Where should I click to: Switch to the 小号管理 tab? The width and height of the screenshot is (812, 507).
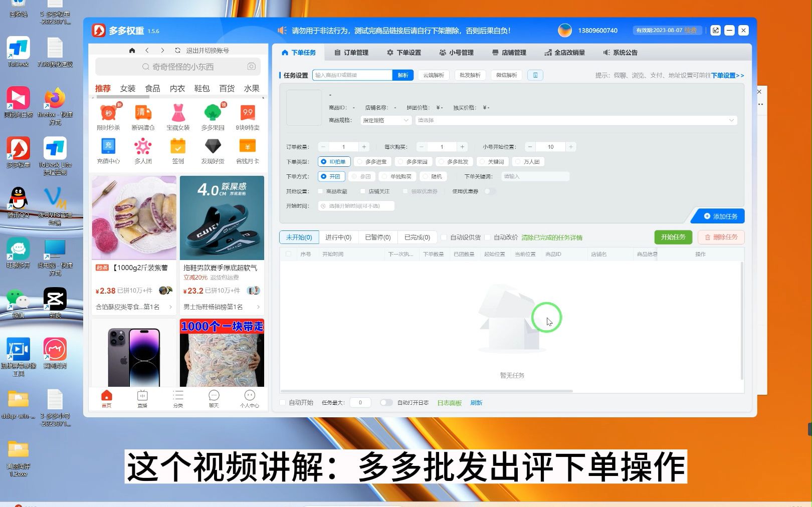(456, 53)
